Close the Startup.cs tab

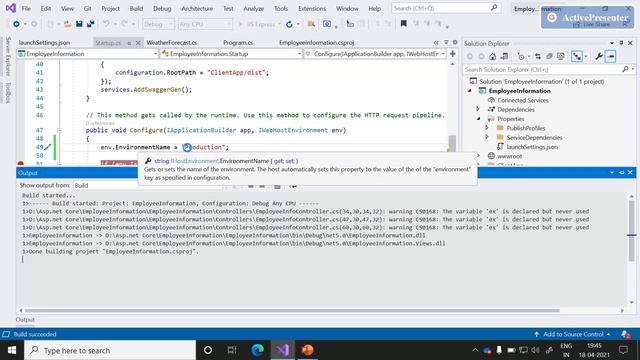point(138,42)
